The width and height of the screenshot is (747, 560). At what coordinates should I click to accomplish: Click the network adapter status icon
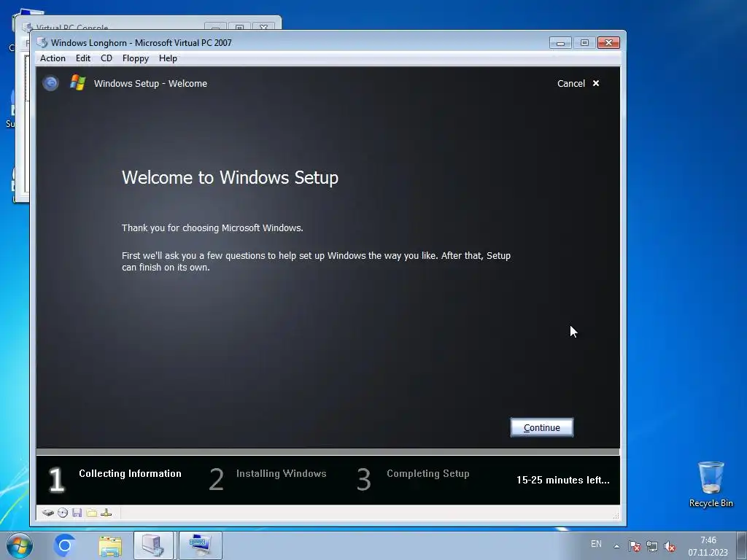[107, 513]
